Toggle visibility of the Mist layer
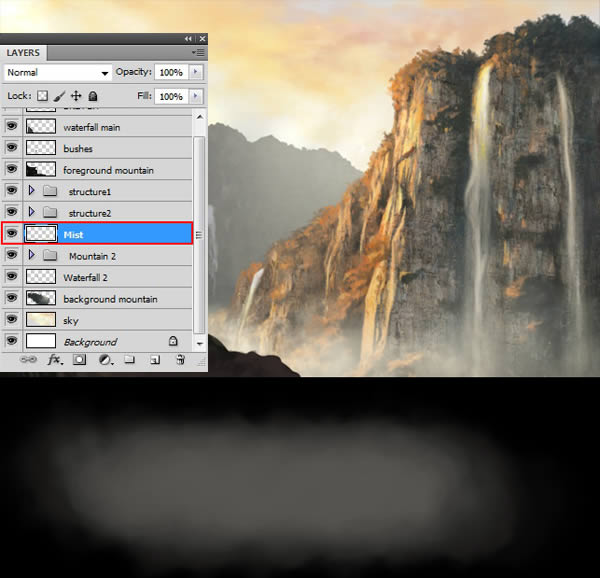This screenshot has width=600, height=578. (x=12, y=233)
